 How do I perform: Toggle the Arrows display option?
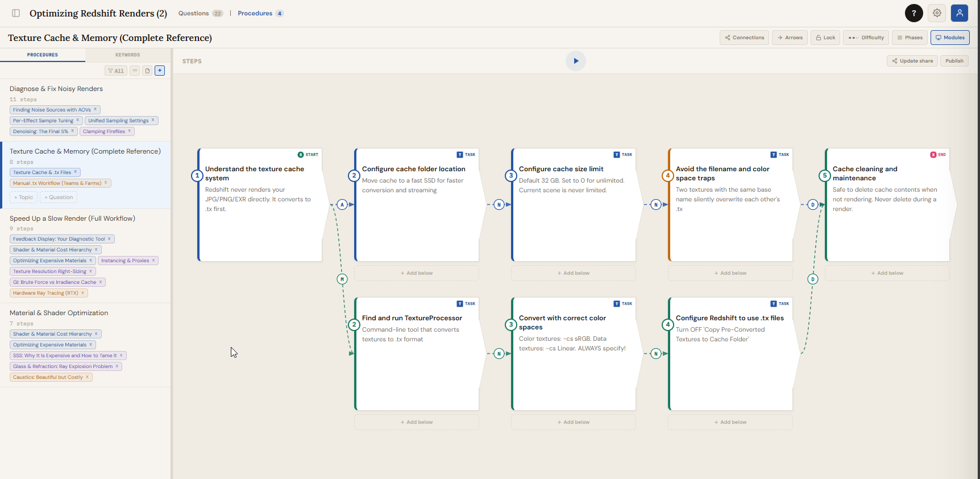pos(790,38)
